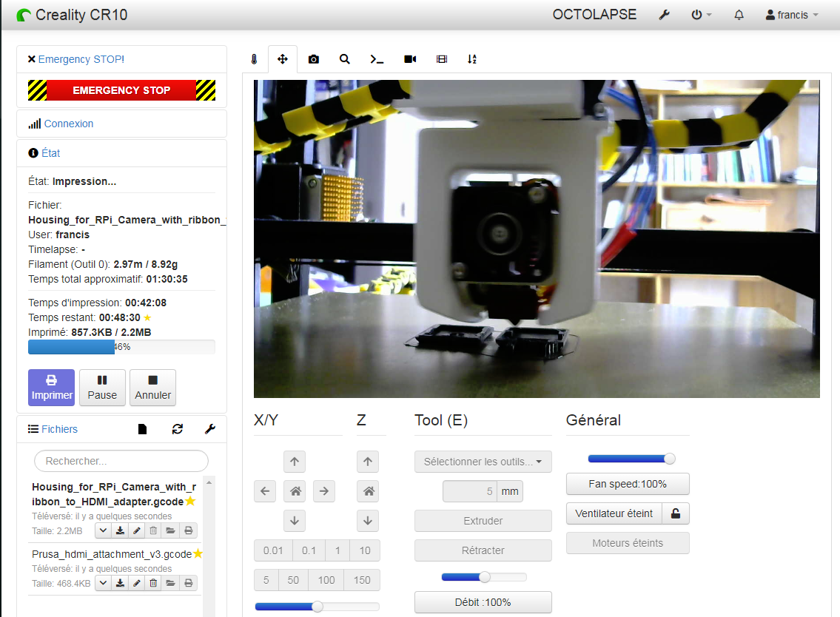
Task: Load Prusa_hdmi_attachment_v3.gcode folder icon
Action: tap(170, 583)
